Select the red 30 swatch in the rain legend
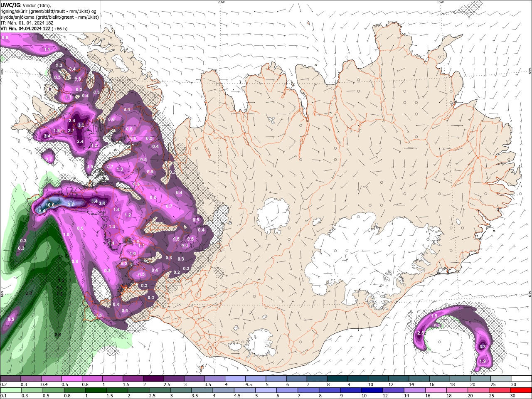The image size is (532, 399). pos(521,390)
